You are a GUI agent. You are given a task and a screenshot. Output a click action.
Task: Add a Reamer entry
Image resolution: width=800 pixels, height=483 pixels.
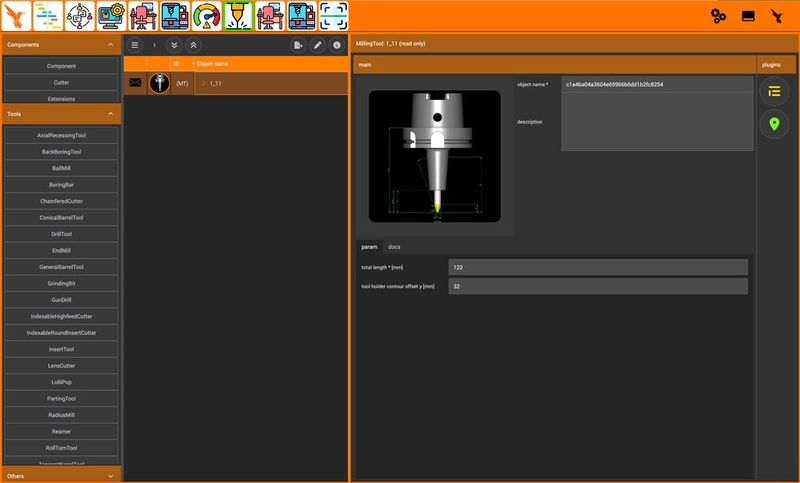coord(61,431)
